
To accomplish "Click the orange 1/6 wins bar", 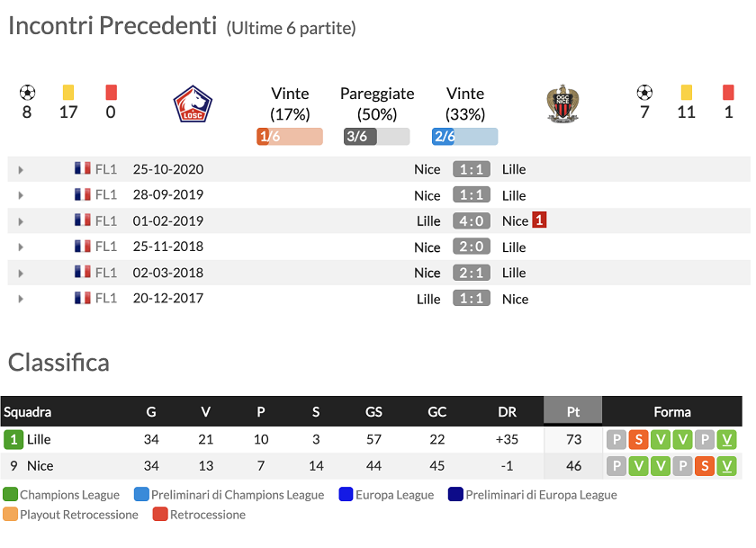I will tap(289, 137).
